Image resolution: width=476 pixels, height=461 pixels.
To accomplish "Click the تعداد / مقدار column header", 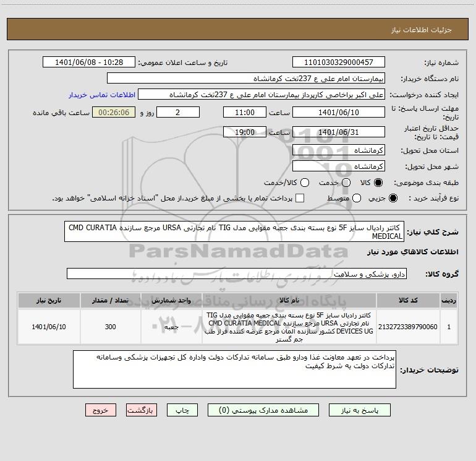I will (x=110, y=300).
